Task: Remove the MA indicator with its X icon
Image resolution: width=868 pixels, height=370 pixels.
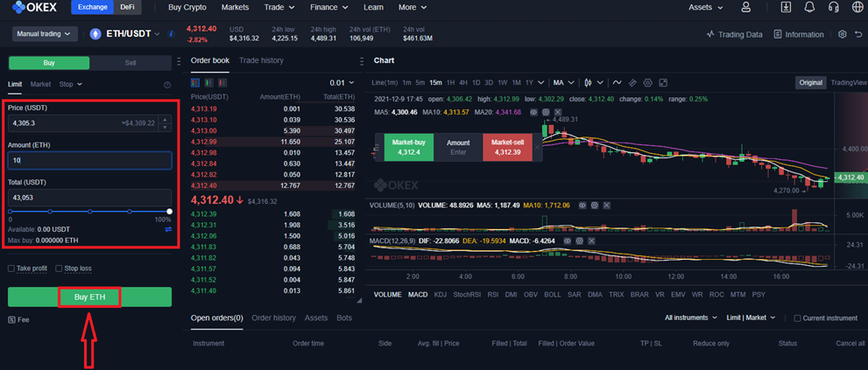Action: [557, 112]
